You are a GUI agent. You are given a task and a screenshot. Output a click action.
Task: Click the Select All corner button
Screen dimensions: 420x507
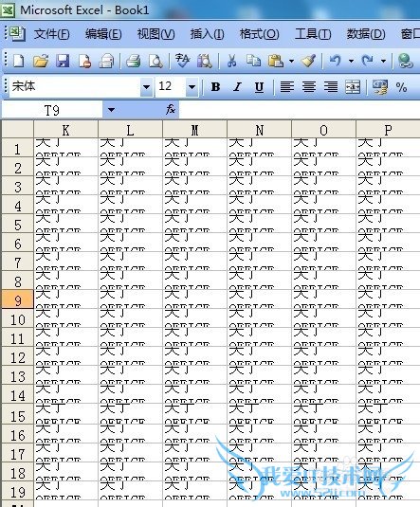click(x=17, y=130)
